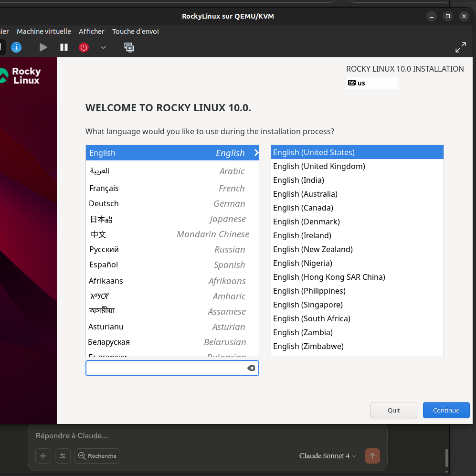Open the tools settings icon in Claude
Viewport: 476px width, 476px height.
tap(63, 456)
